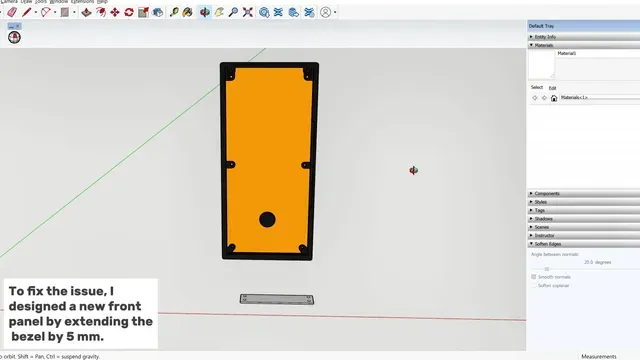
Task: Select the Scale tool
Action: click(143, 12)
